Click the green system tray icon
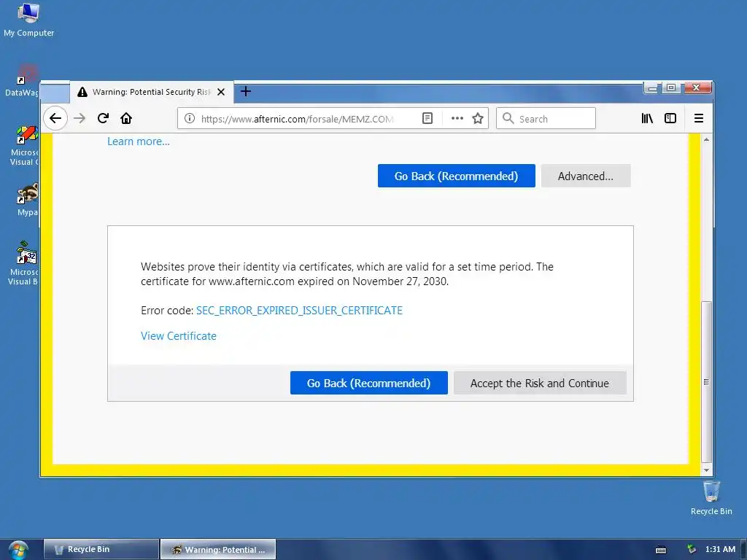This screenshot has width=747, height=560. pyautogui.click(x=692, y=549)
